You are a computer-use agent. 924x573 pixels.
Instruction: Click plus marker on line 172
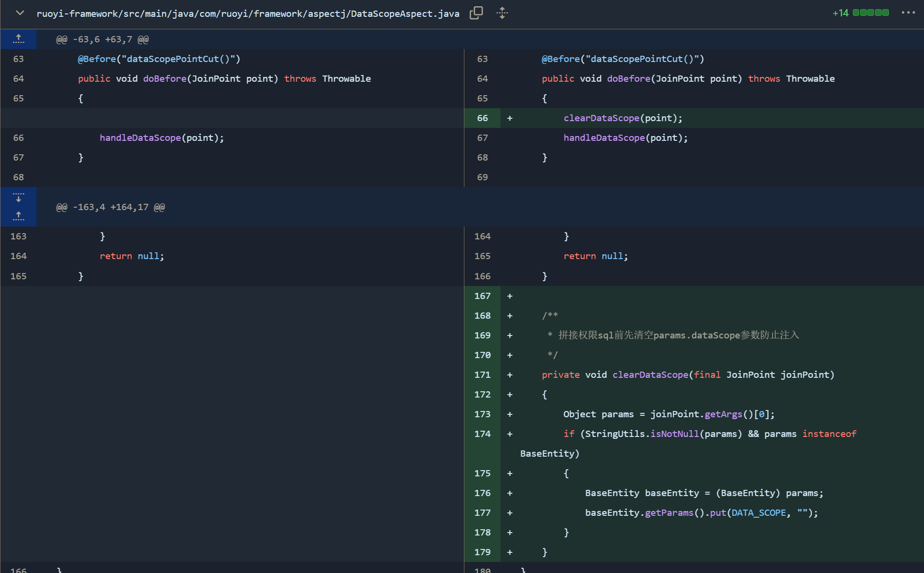click(510, 394)
